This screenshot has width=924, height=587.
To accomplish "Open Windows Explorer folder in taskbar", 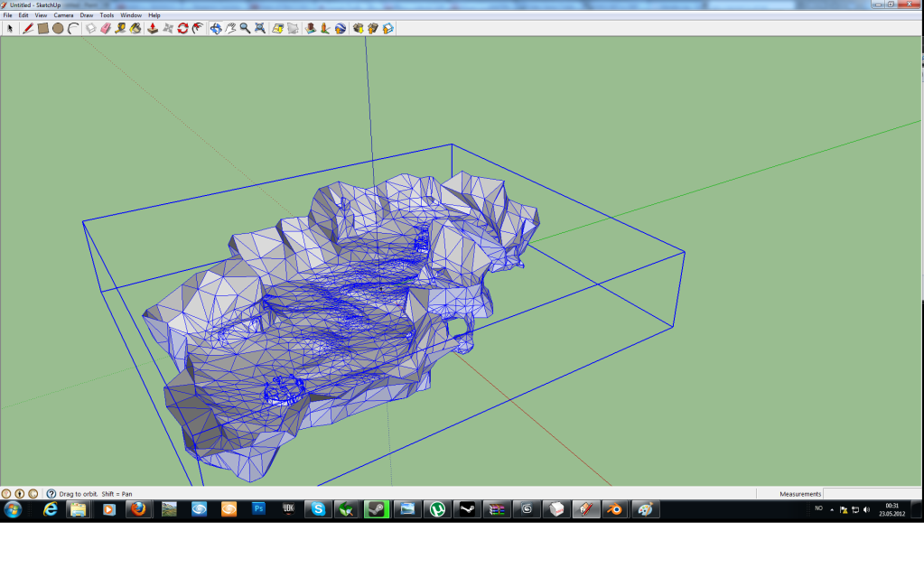I will coord(79,509).
